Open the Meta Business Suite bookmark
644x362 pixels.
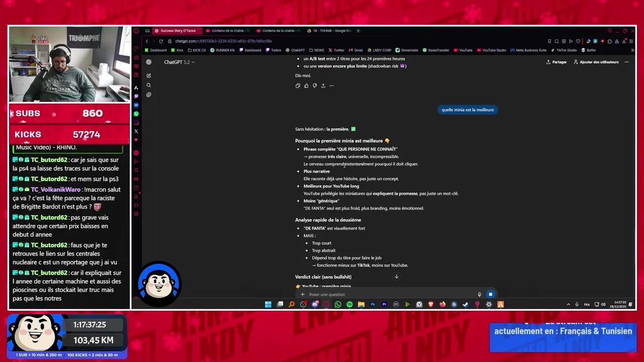point(528,50)
